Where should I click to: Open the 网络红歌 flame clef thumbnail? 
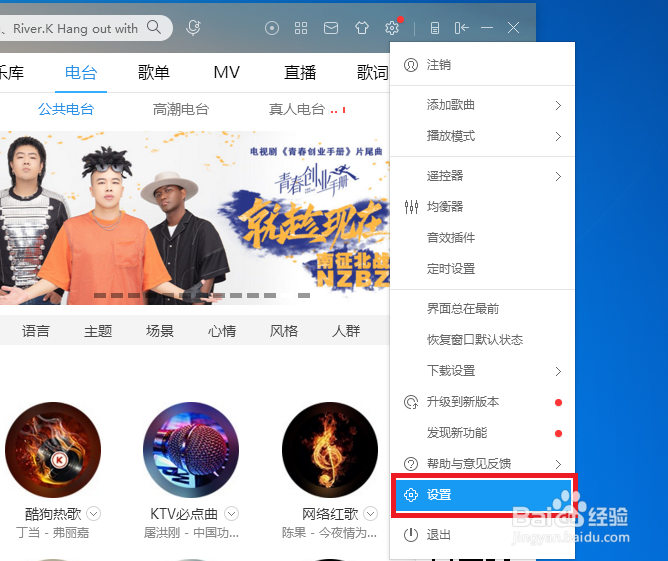click(330, 450)
